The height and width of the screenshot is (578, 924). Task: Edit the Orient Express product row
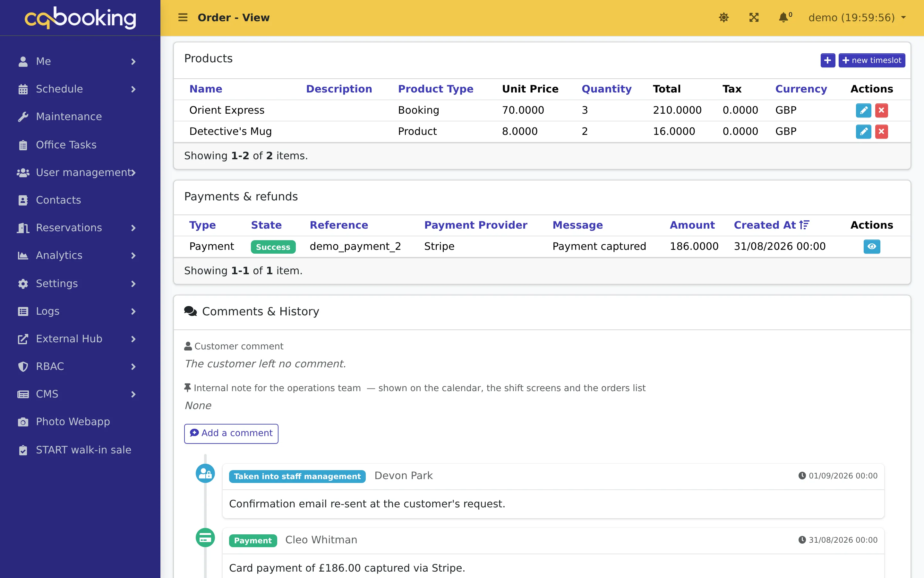pyautogui.click(x=863, y=110)
